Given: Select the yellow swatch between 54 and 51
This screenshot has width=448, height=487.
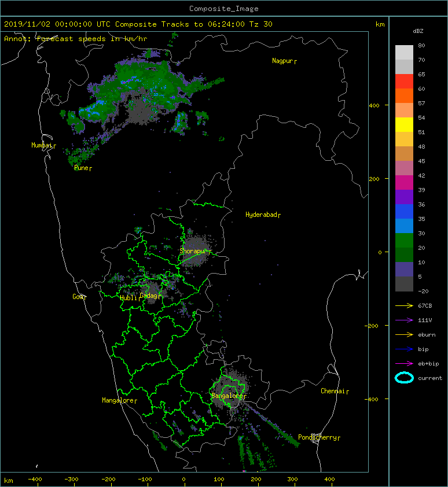Looking at the screenshot, I should coord(404,124).
